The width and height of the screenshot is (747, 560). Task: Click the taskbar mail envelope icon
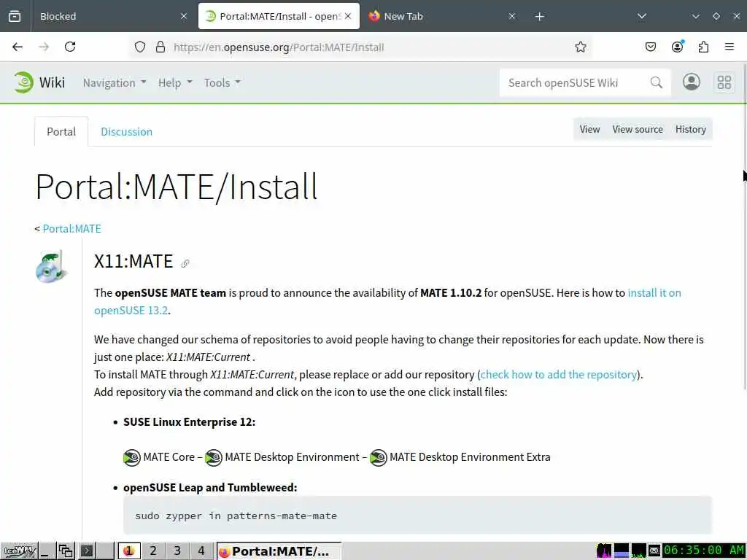point(654,551)
